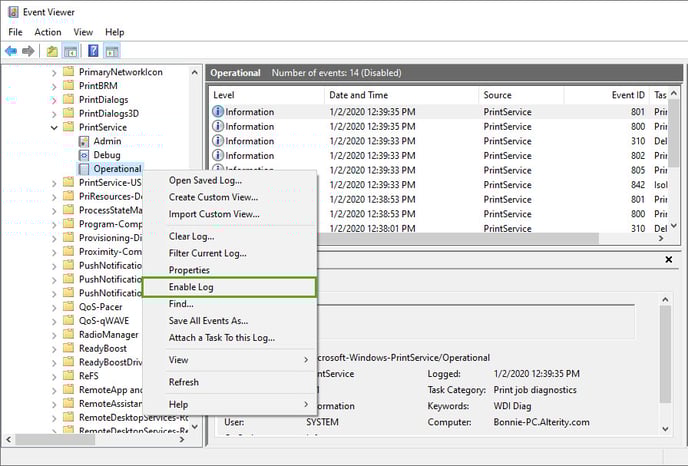Toggle the Show/Hide Action Pane icon
This screenshot has width=688, height=466.
(x=112, y=51)
